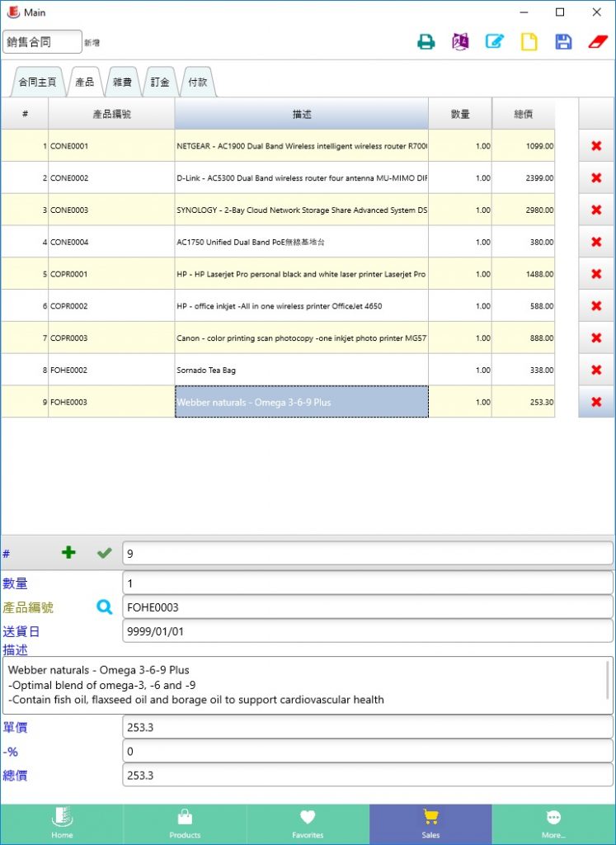The height and width of the screenshot is (845, 616).
Task: Click description text area scrollbar
Action: tap(608, 680)
